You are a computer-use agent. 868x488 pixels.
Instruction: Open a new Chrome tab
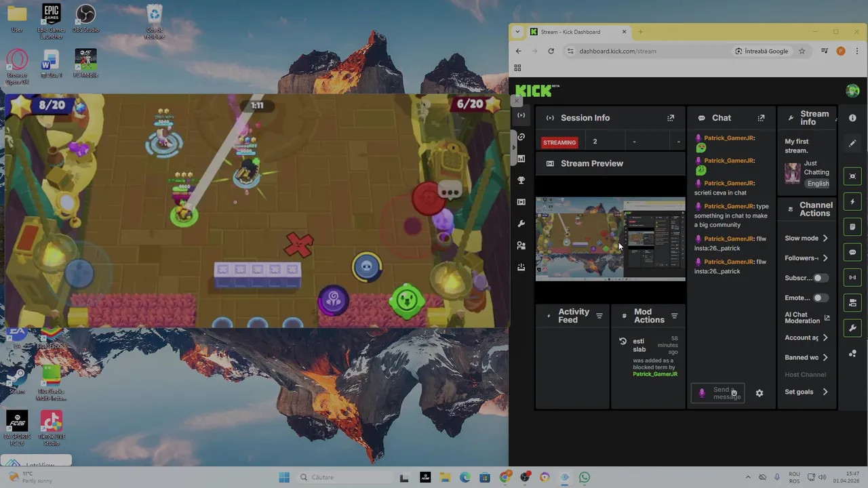pyautogui.click(x=640, y=32)
